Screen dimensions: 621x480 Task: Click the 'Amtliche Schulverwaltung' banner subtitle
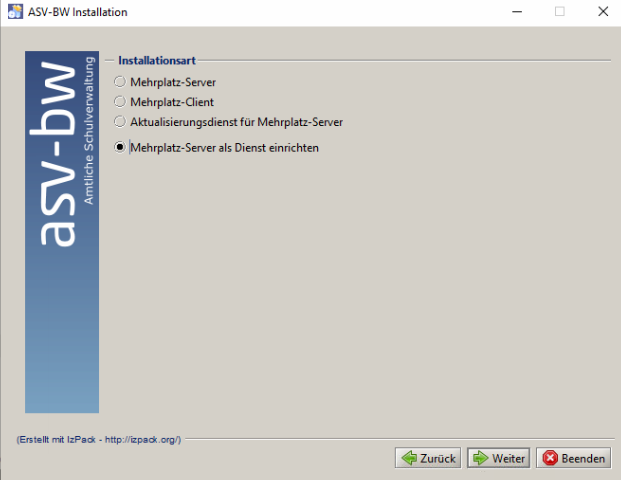click(x=89, y=130)
